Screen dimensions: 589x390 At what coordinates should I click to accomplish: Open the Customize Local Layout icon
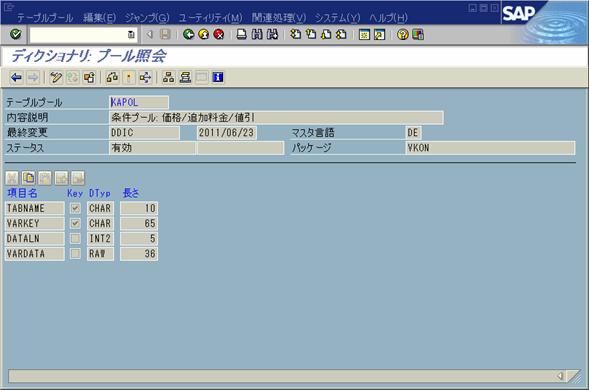[x=418, y=35]
